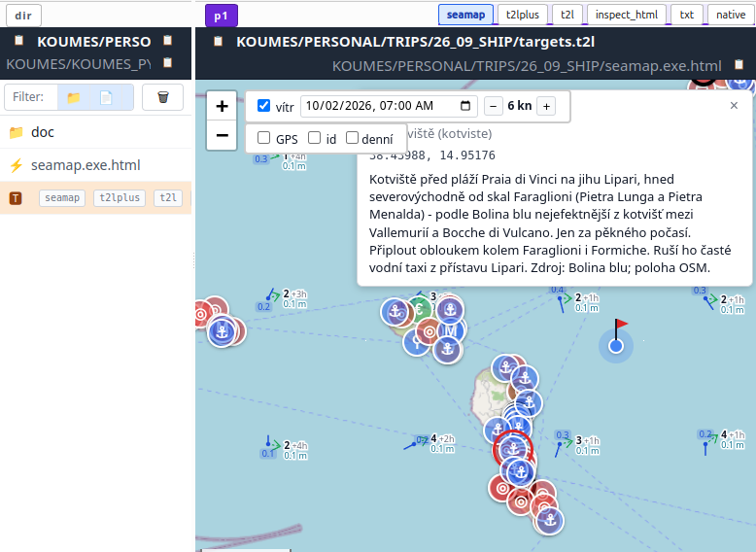Viewport: 756px width, 552px height.
Task: Click the blue GPS location dot
Action: [x=616, y=346]
